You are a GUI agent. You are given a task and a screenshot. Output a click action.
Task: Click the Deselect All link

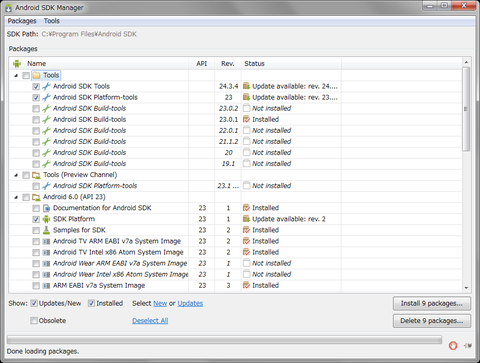tap(150, 321)
